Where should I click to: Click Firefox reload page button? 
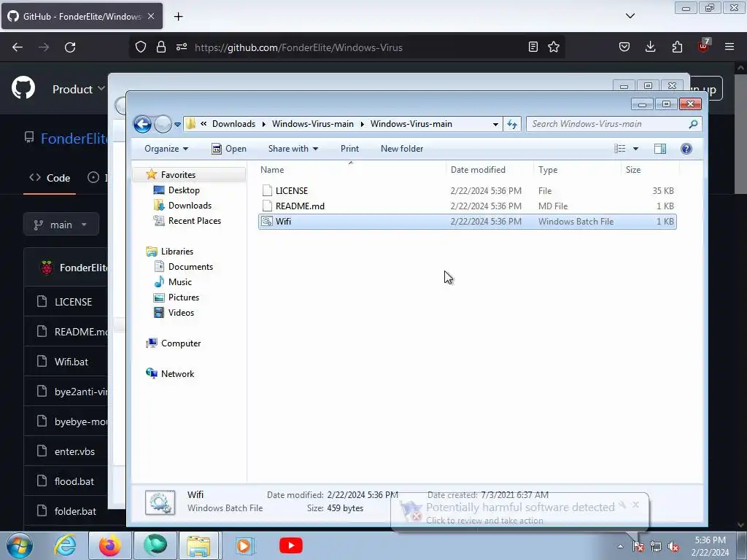[70, 47]
